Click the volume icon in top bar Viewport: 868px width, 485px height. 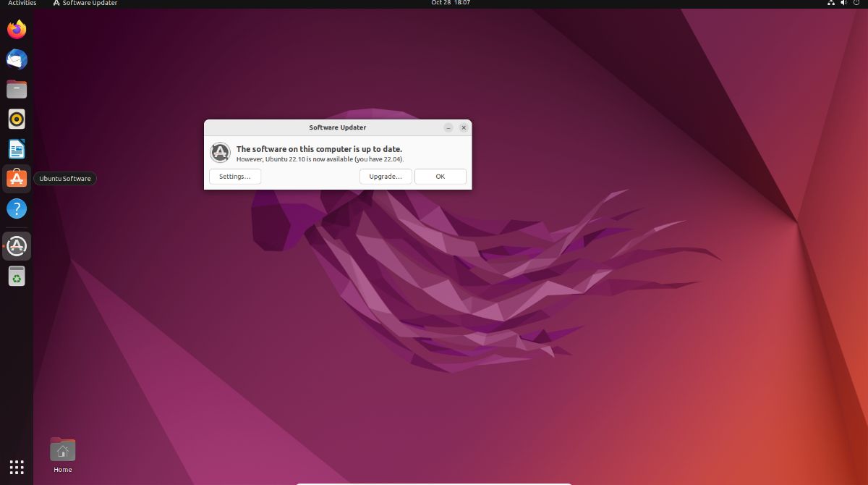tap(843, 3)
